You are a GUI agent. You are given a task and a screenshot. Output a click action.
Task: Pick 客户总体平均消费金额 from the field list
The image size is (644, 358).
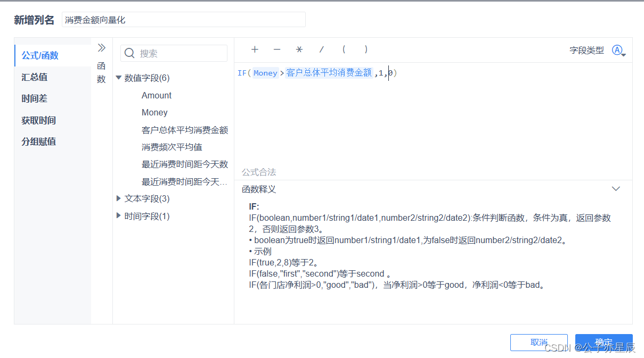coord(185,130)
